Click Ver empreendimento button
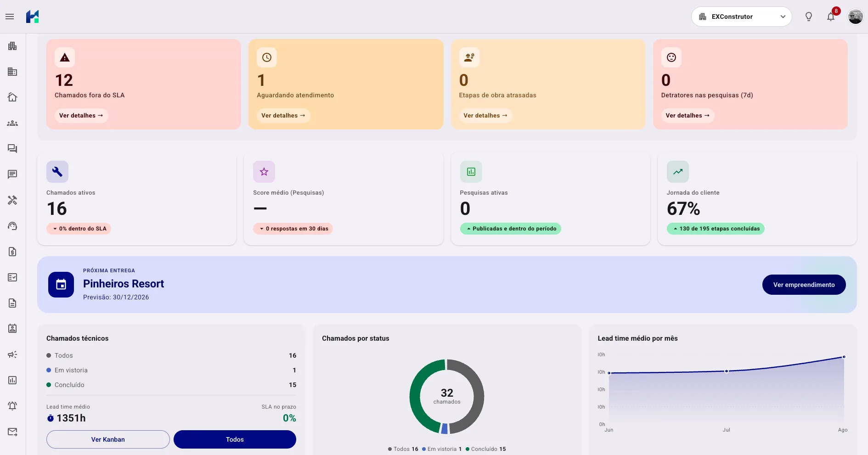Image resolution: width=868 pixels, height=455 pixels. (804, 285)
